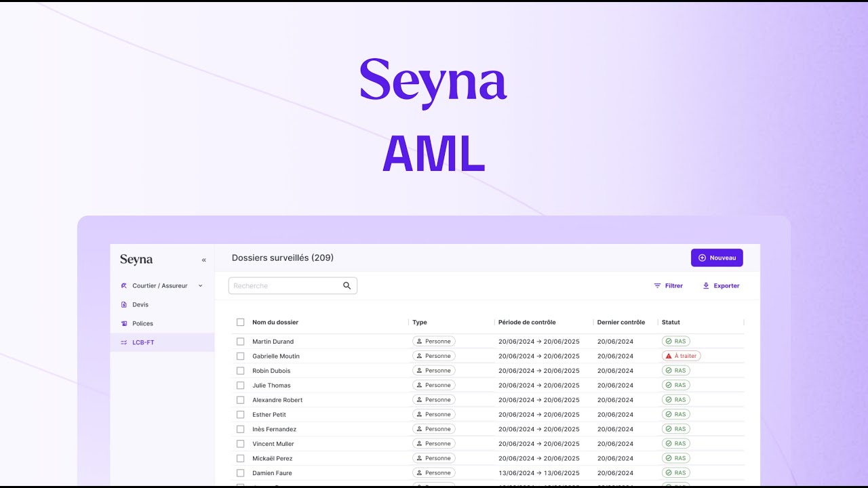
Task: Click RAS badge in Martin Durand row
Action: pos(676,342)
